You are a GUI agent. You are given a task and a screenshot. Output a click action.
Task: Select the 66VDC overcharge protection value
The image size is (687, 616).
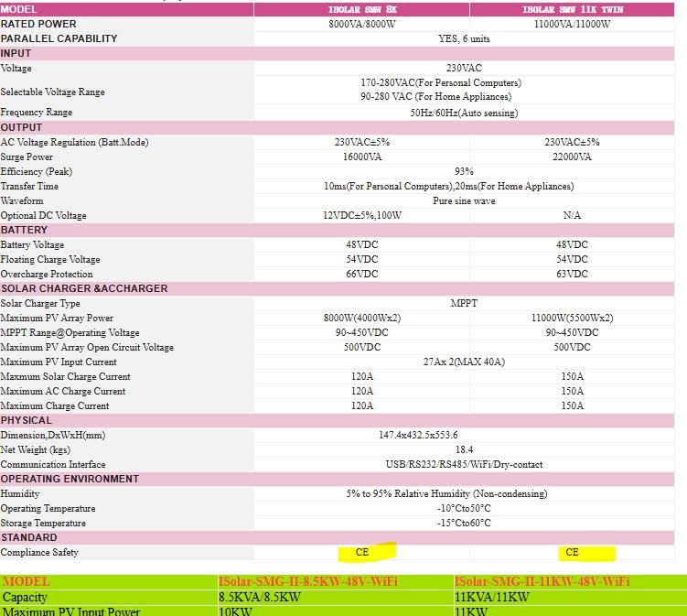point(362,274)
